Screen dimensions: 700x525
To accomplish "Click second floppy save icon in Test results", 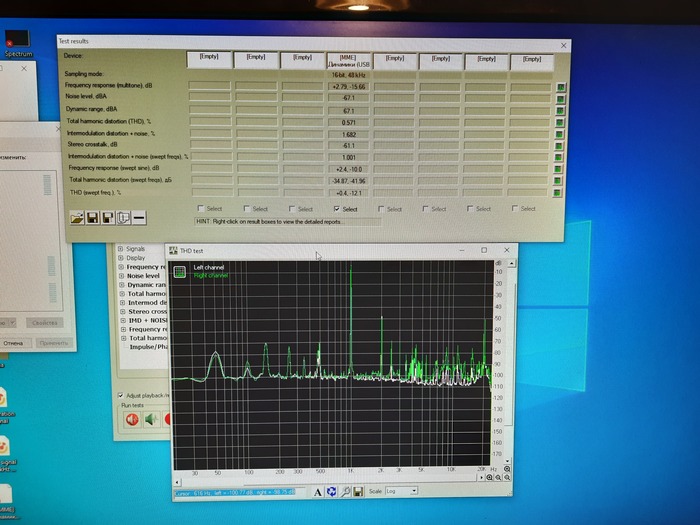I will click(x=108, y=218).
